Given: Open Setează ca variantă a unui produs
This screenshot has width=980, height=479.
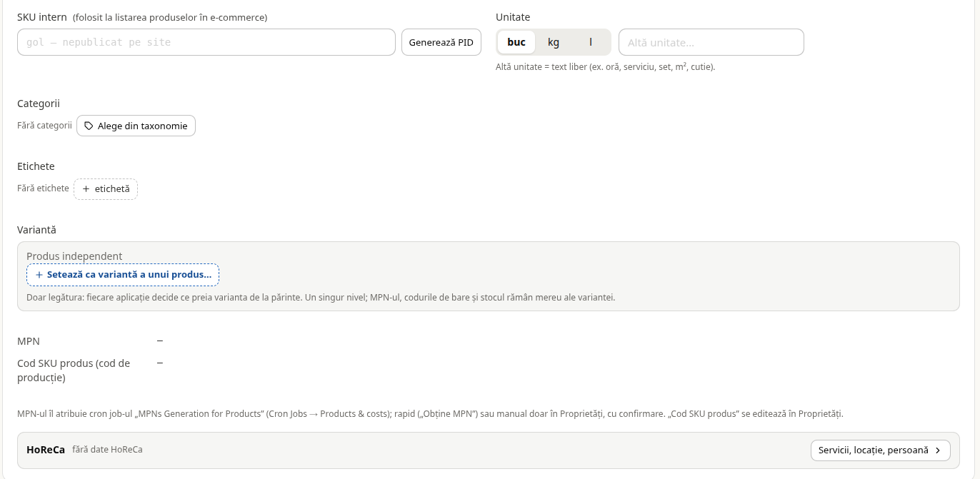Looking at the screenshot, I should 123,275.
